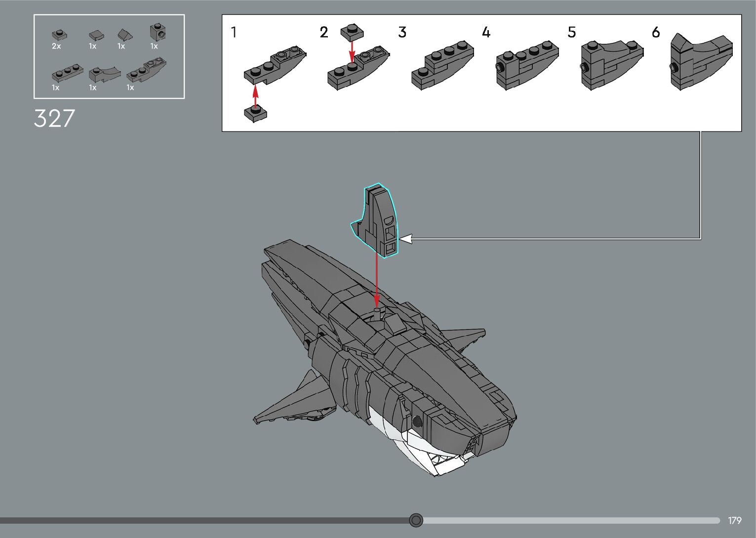756x538 pixels.
Task: Click the shark's black eye
Action: click(416, 421)
